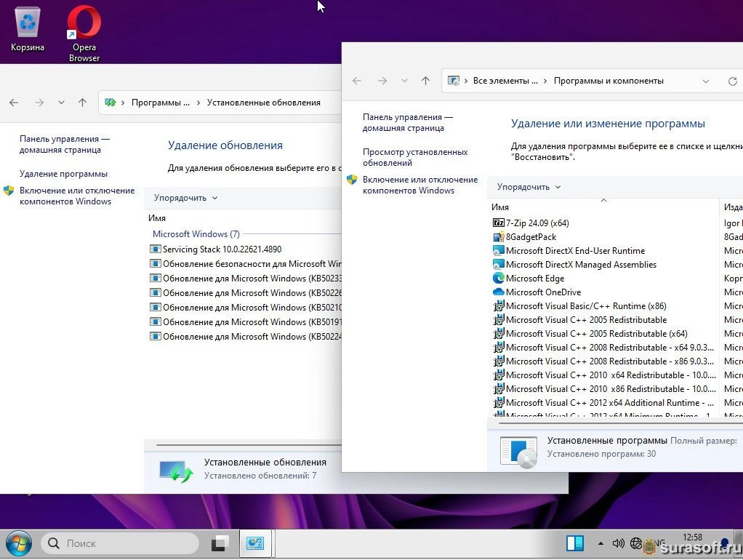Open the network globe icon in tray
The height and width of the screenshot is (560, 743).
click(x=636, y=543)
